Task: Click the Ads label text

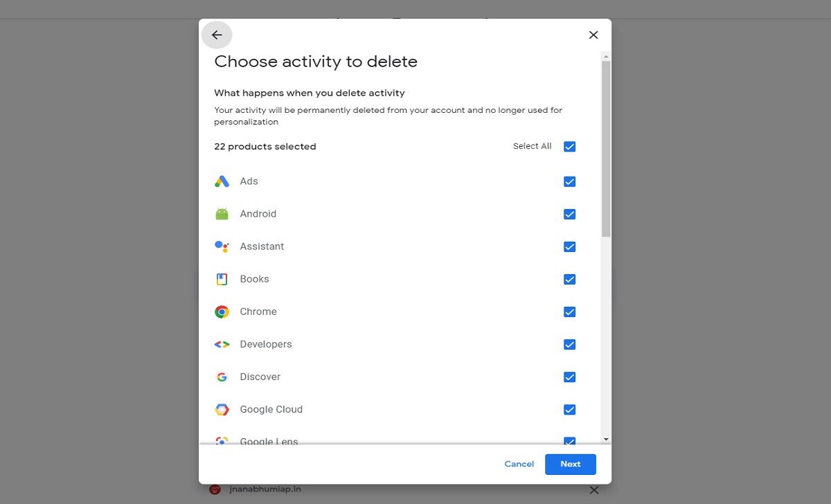Action: (249, 181)
